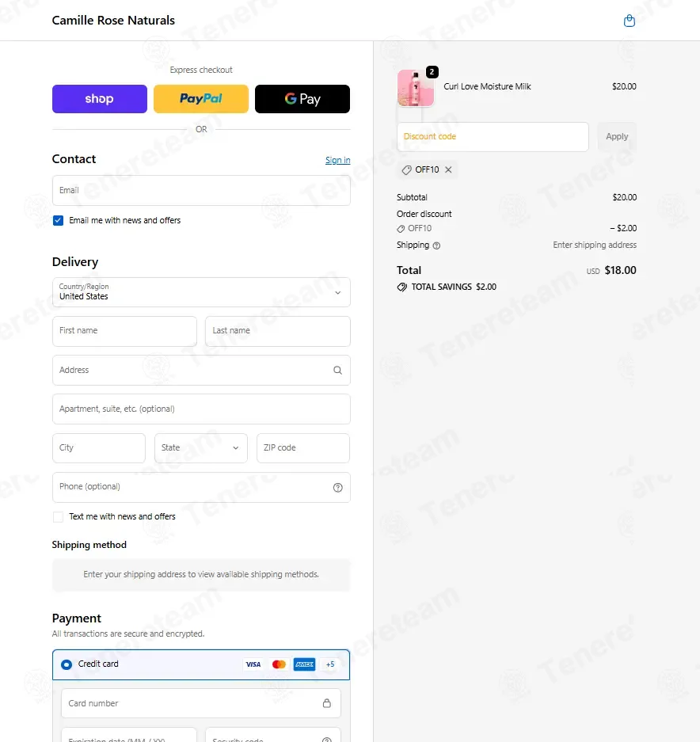Check out with Google Pay
The image size is (700, 742).
click(x=302, y=99)
